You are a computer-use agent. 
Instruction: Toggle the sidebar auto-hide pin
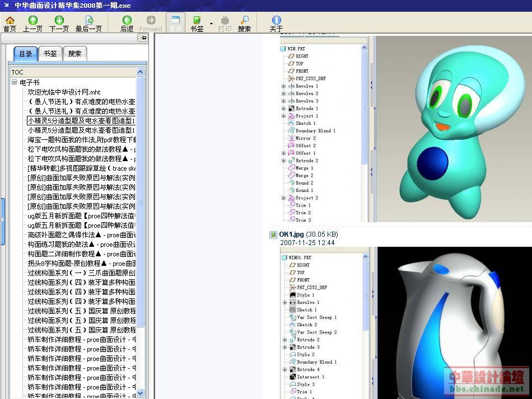(143, 37)
